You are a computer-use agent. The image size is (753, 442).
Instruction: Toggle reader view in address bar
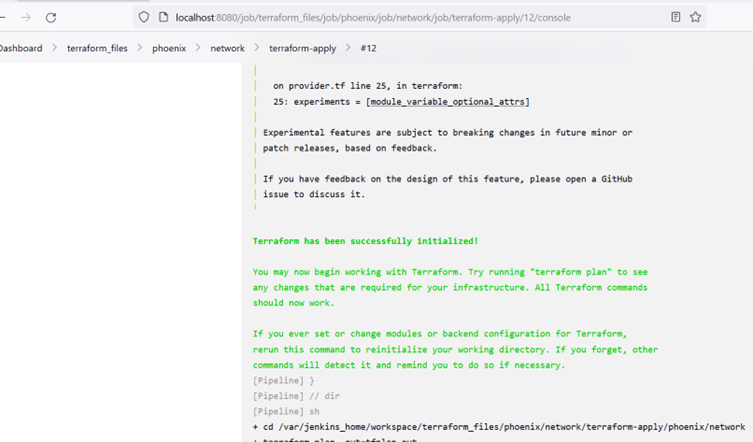click(676, 17)
